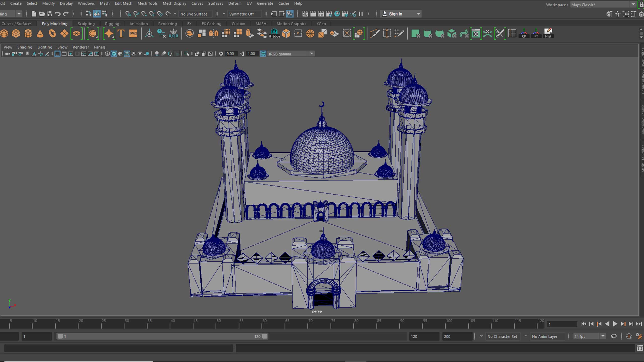Click the No Live Surface field
This screenshot has width=644, height=362.
coord(194,14)
